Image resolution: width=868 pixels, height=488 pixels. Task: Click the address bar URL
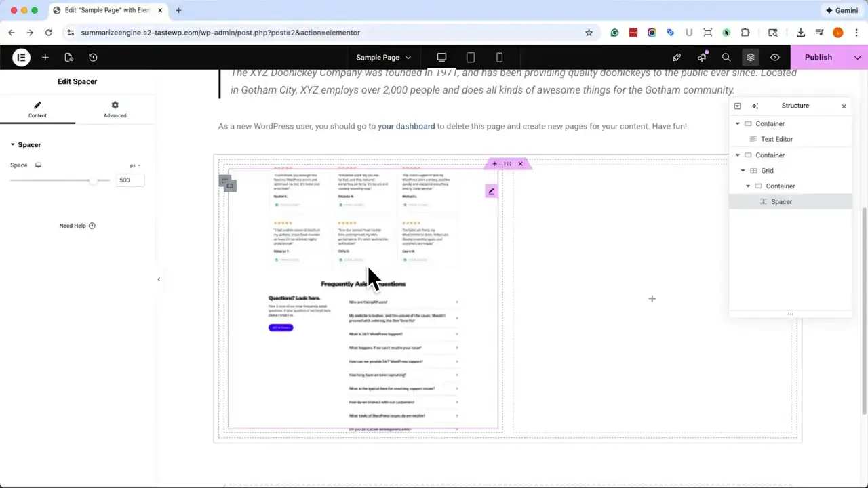pos(220,33)
